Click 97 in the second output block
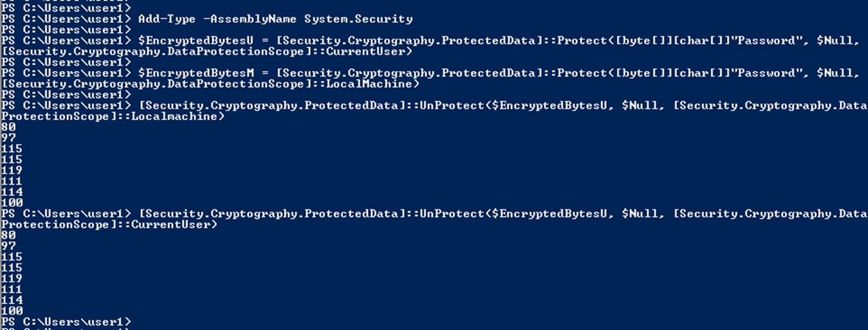The width and height of the screenshot is (868, 330). 8,246
